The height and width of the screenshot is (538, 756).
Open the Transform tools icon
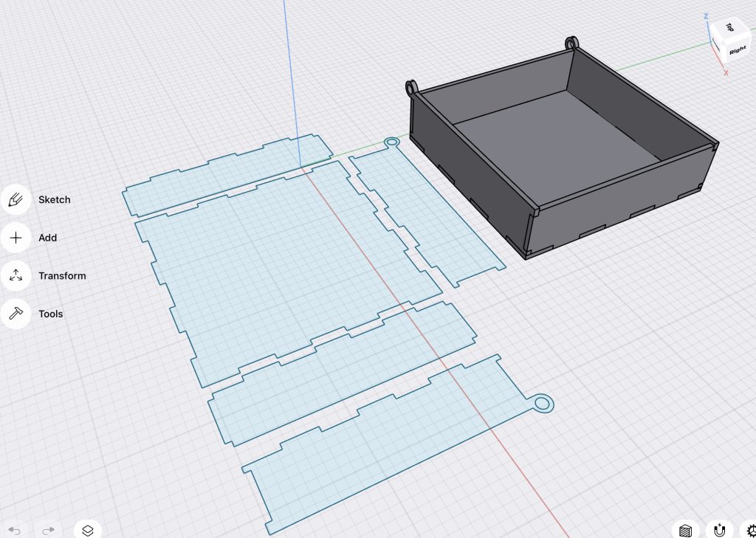16,276
